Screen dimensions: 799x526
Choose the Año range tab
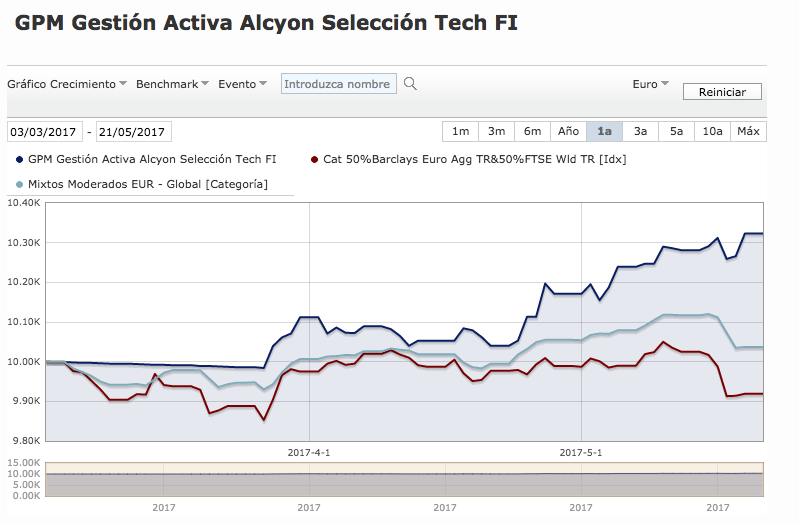tap(568, 131)
